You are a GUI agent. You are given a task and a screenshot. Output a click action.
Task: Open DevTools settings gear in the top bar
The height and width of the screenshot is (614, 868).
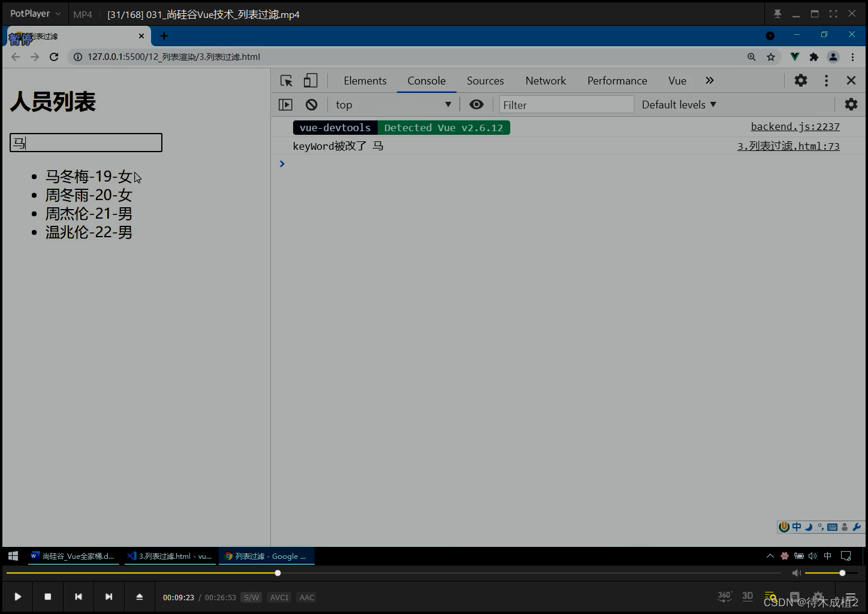tap(801, 80)
